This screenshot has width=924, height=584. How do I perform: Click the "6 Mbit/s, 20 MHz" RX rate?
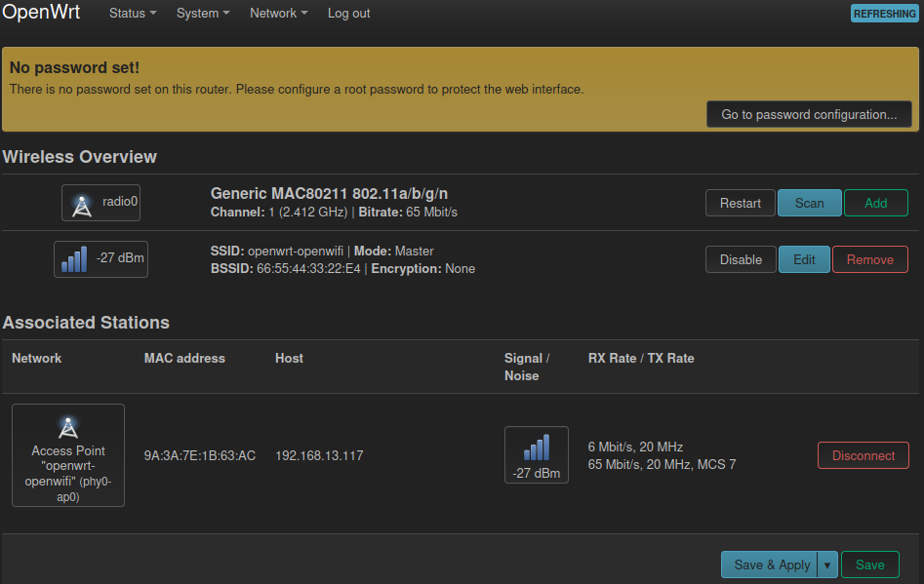pos(635,447)
